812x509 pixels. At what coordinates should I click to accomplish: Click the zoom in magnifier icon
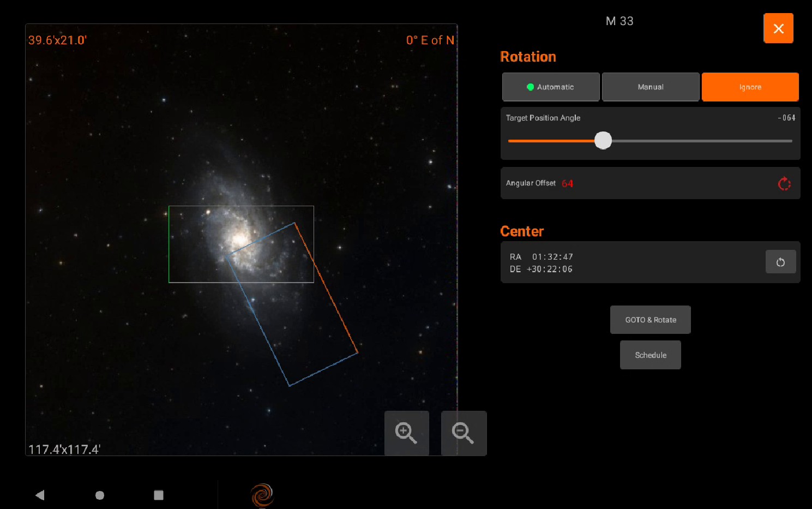pos(406,433)
